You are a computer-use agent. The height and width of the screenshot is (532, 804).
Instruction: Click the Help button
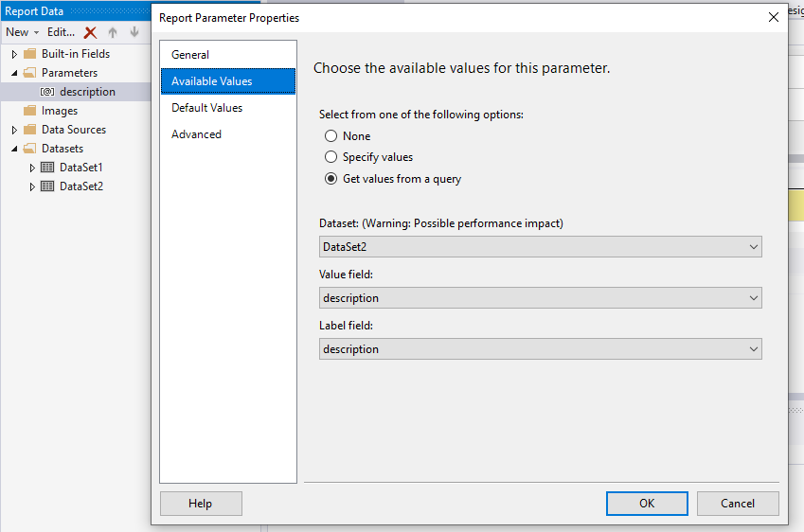click(201, 504)
